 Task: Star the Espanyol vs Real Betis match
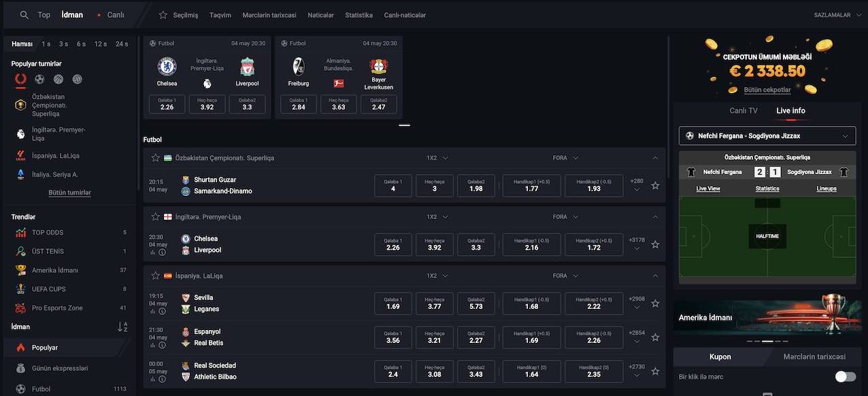(655, 337)
